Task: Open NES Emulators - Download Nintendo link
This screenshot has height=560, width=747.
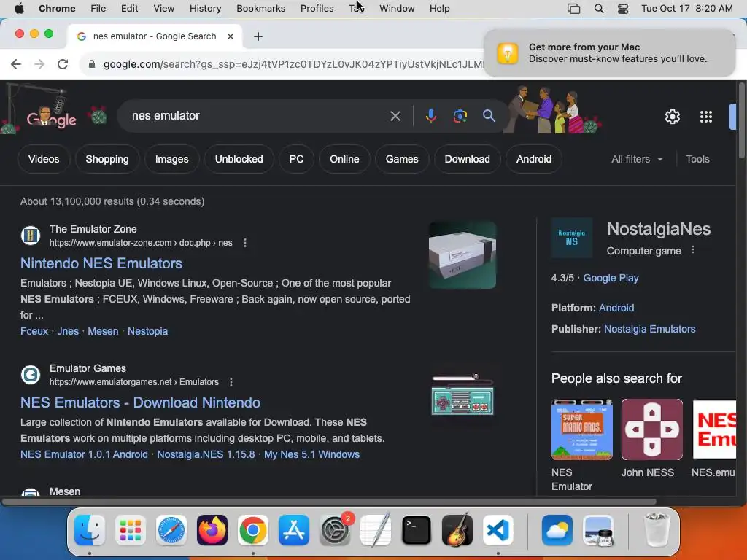Action: 141,402
